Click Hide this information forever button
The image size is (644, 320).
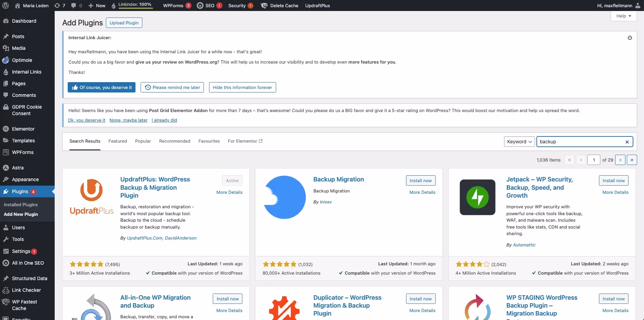[242, 87]
